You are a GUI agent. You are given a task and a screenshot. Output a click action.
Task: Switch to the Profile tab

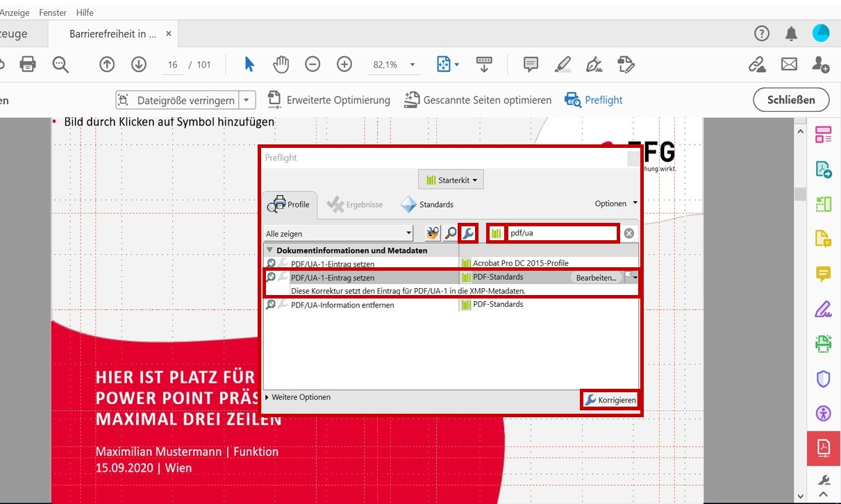290,205
